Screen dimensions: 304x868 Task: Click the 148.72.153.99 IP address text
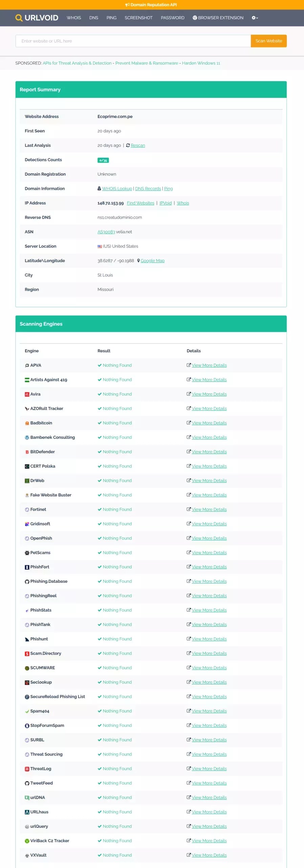(110, 203)
